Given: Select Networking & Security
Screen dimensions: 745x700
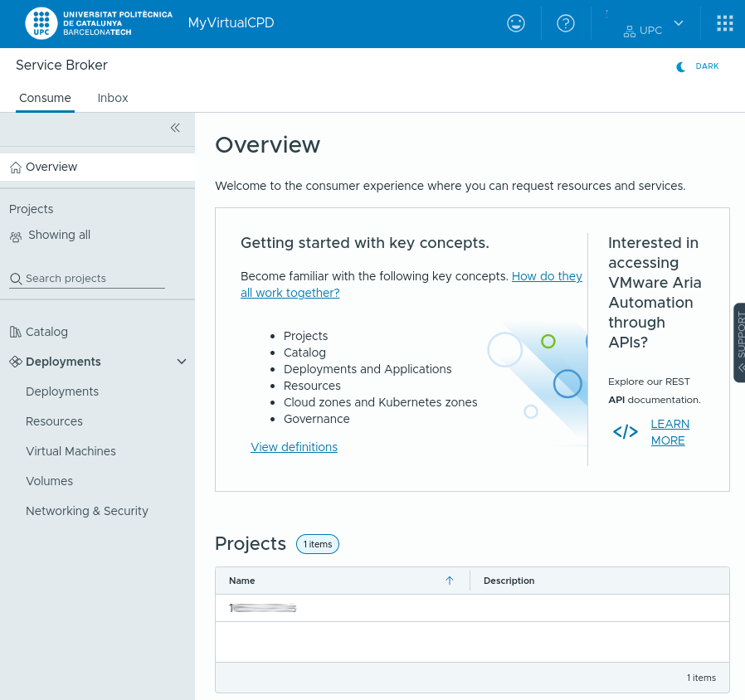Looking at the screenshot, I should tap(87, 511).
